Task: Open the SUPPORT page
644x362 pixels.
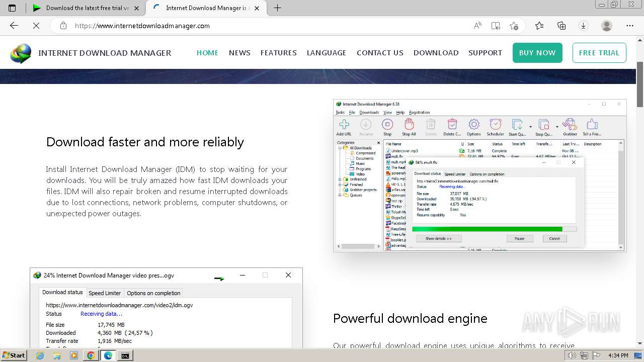Action: (485, 53)
